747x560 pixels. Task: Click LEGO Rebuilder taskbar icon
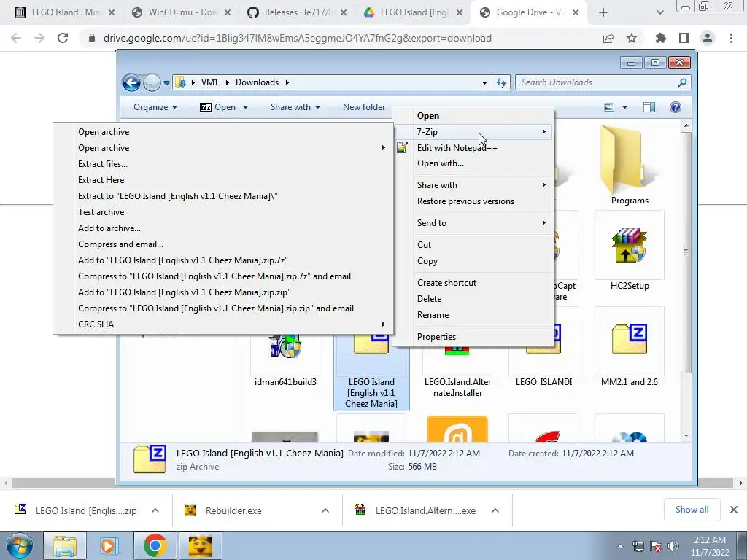pyautogui.click(x=200, y=545)
